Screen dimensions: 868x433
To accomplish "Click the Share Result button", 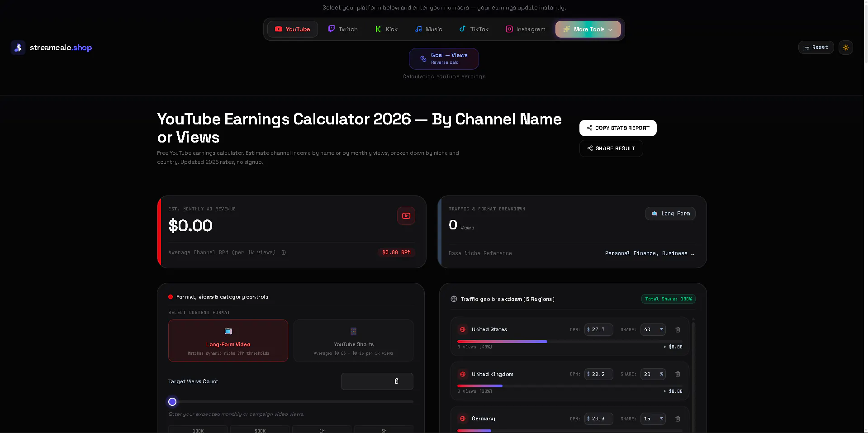I will coord(611,148).
